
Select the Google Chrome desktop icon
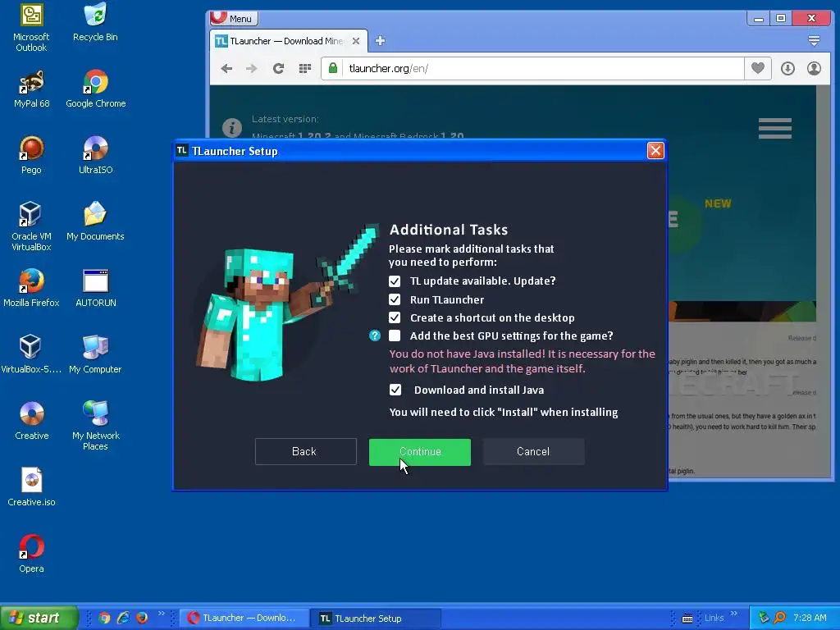pyautogui.click(x=95, y=89)
